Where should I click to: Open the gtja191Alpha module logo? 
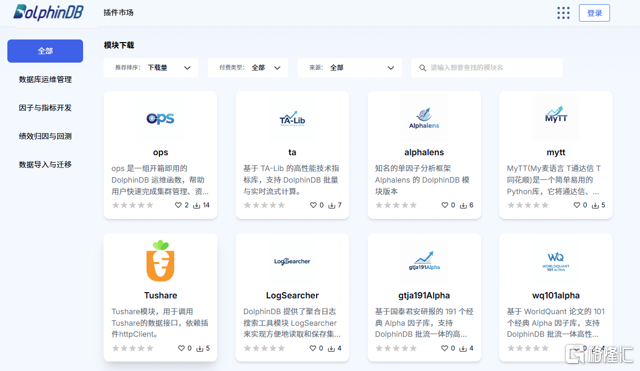pyautogui.click(x=424, y=261)
